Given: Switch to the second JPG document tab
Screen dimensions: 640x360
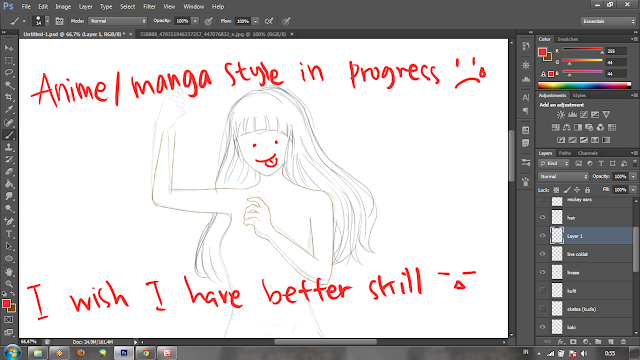Looking at the screenshot, I should [x=213, y=34].
